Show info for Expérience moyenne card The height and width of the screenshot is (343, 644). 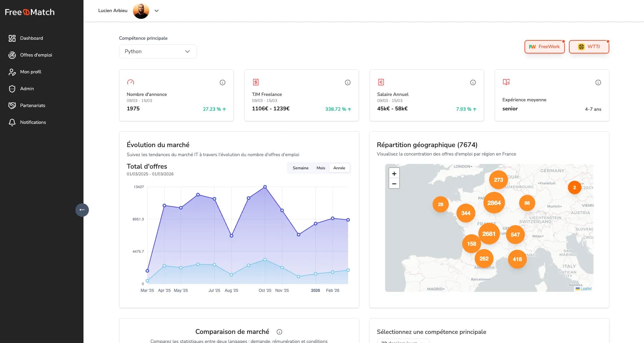[x=598, y=82]
